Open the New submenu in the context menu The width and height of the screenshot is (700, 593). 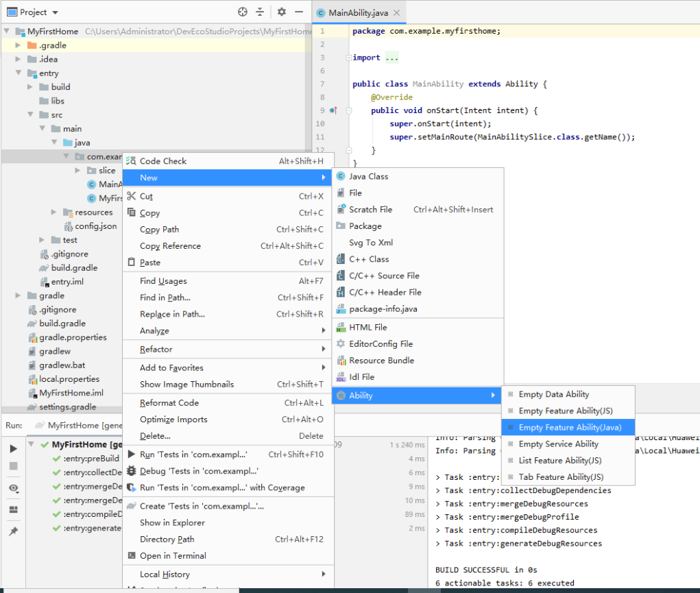(149, 177)
